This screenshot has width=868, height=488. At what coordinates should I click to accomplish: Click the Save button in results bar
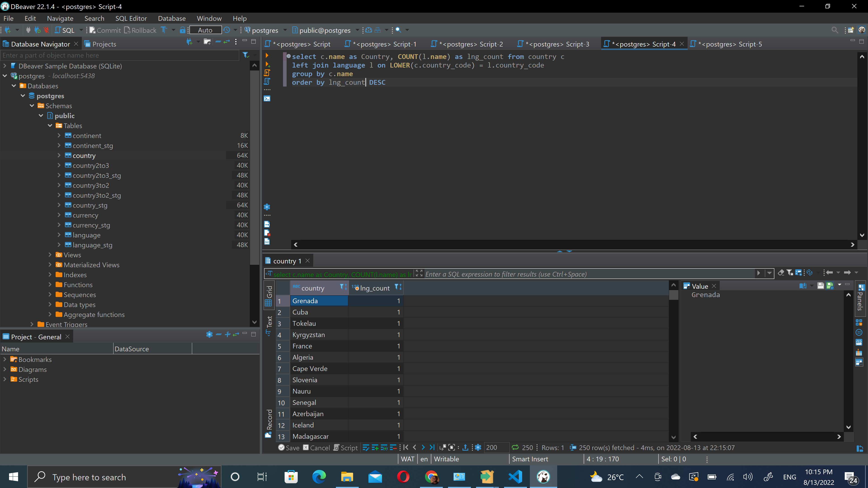[289, 448]
